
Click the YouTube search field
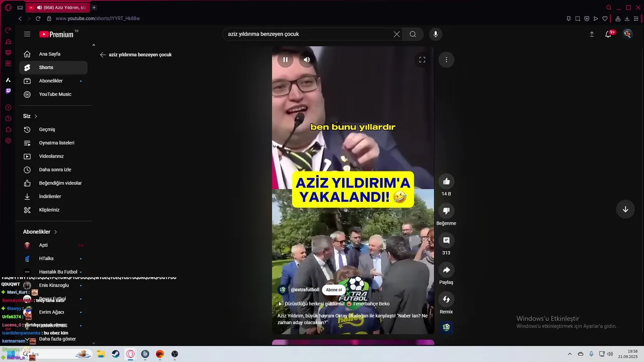[x=307, y=34]
